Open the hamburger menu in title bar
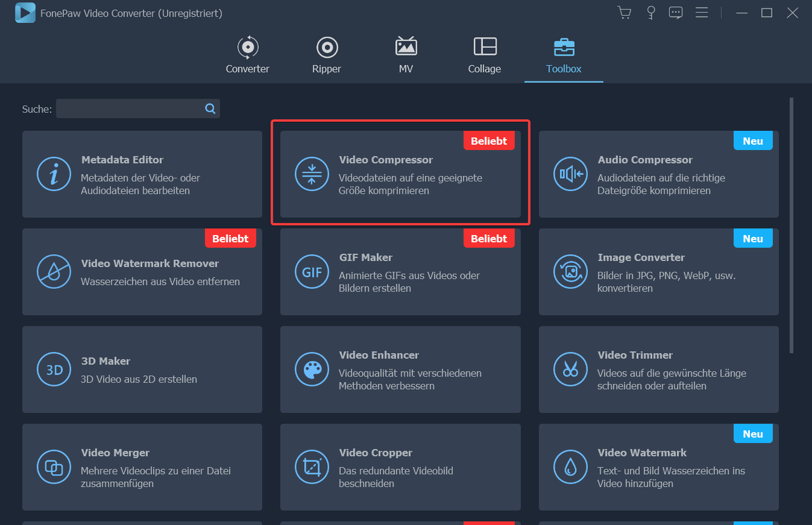812x525 pixels. tap(701, 13)
